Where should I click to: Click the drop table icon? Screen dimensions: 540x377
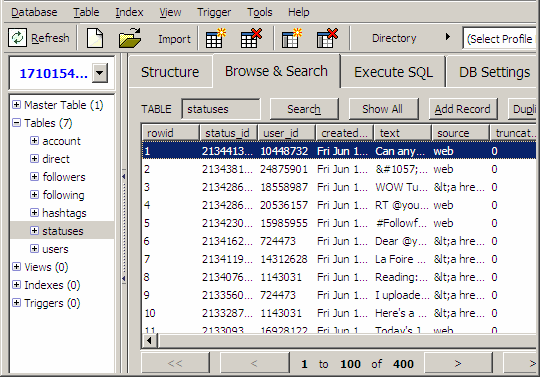point(251,38)
